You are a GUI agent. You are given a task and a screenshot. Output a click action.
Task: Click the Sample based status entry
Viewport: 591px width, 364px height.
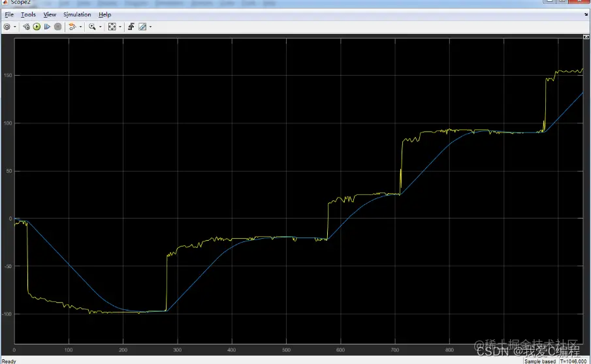pos(540,361)
